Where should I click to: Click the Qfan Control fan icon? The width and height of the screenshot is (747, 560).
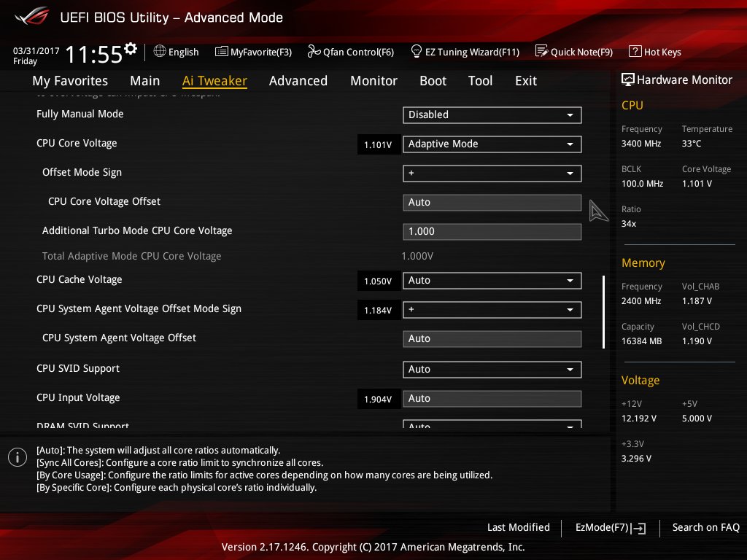point(314,51)
